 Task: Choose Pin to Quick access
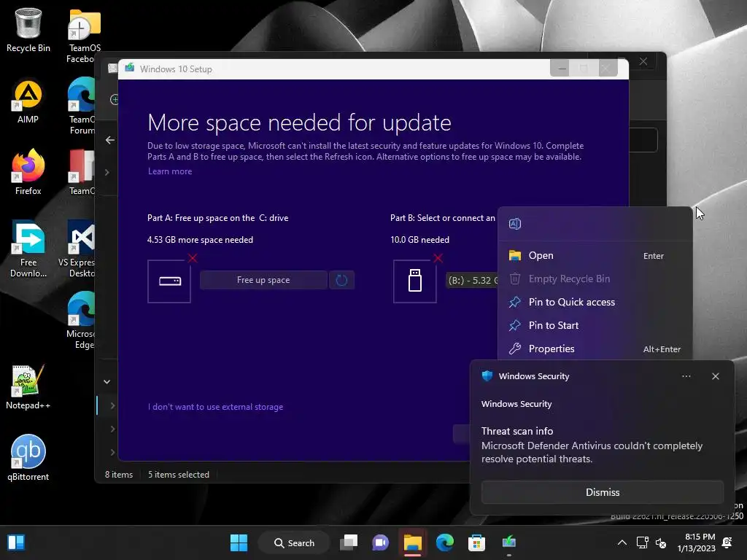tap(595, 303)
